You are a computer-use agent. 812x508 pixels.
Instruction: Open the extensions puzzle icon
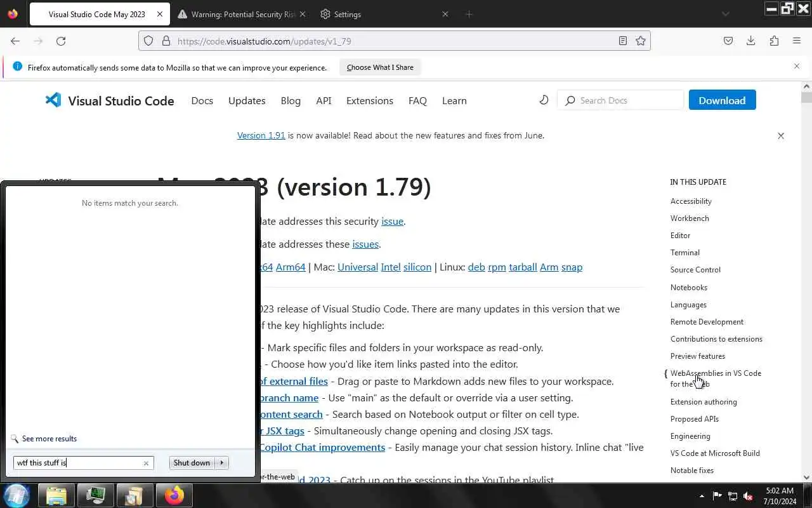(x=774, y=41)
